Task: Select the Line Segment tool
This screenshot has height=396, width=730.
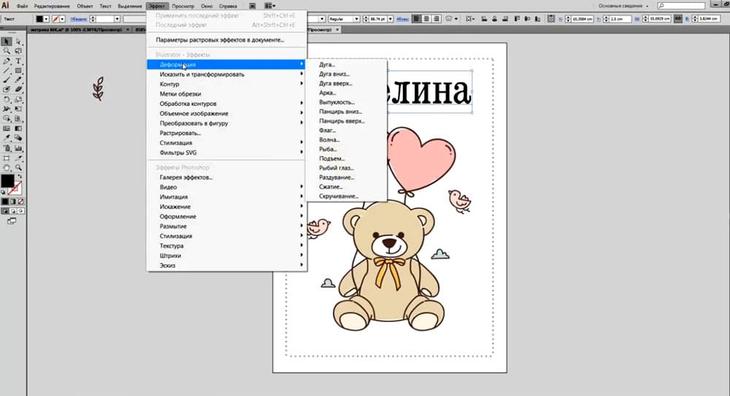Action: click(x=7, y=71)
